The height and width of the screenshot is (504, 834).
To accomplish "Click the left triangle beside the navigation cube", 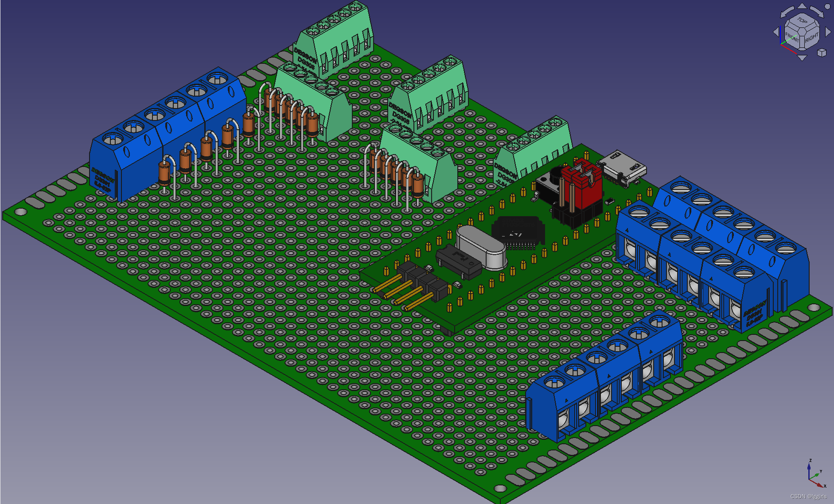I will click(776, 31).
